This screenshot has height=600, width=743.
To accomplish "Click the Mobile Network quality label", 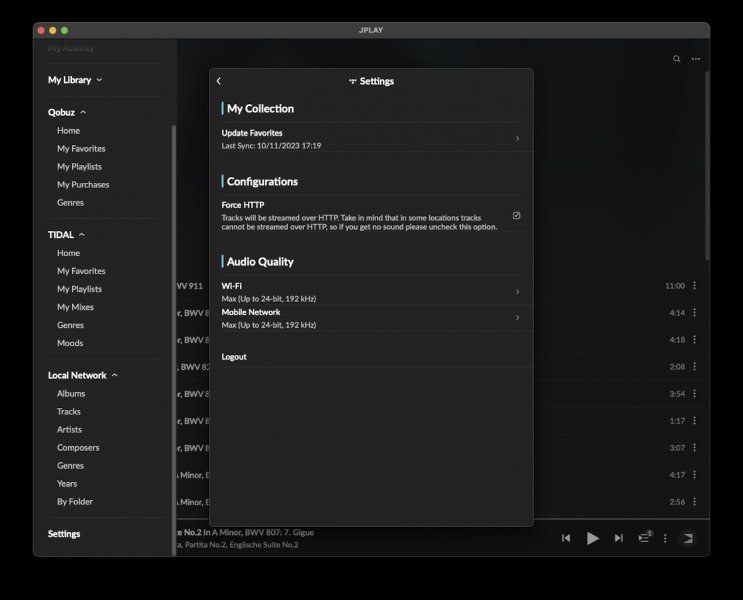I will tap(251, 312).
